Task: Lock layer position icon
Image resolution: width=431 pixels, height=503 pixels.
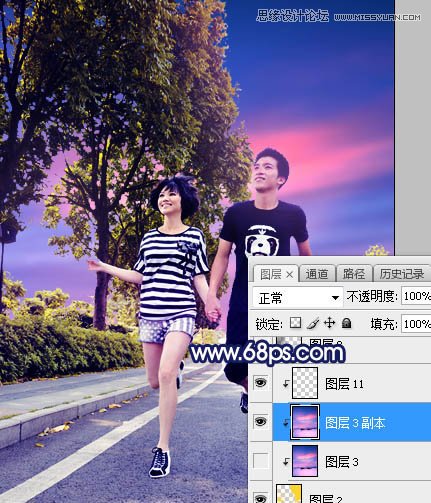Action: click(x=329, y=323)
